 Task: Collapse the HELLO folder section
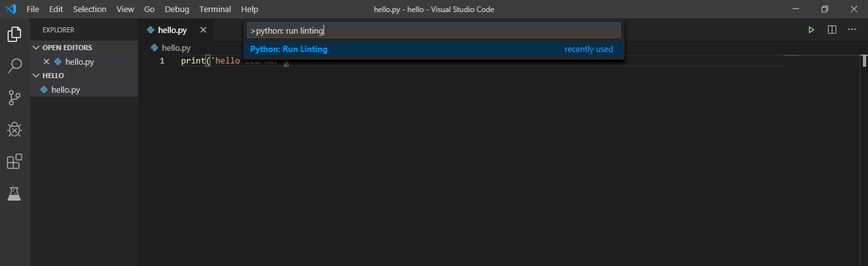tap(36, 76)
